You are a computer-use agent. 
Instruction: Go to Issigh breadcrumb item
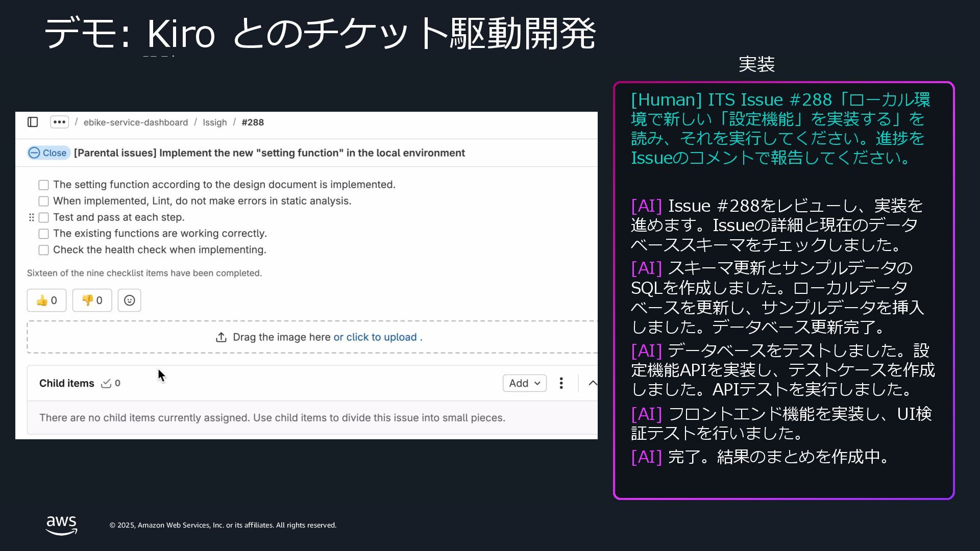[x=214, y=122]
